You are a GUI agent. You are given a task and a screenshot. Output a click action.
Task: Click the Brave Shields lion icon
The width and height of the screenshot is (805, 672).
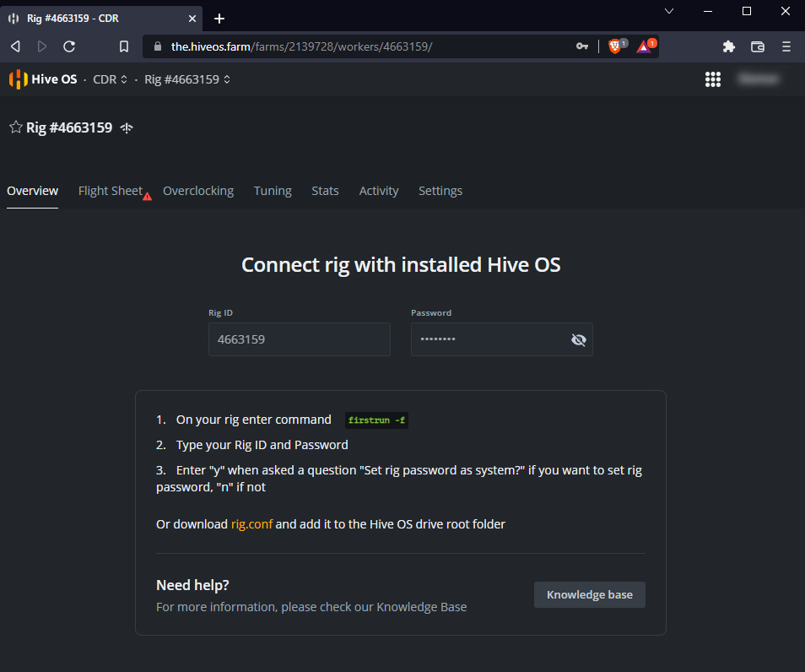tap(615, 46)
